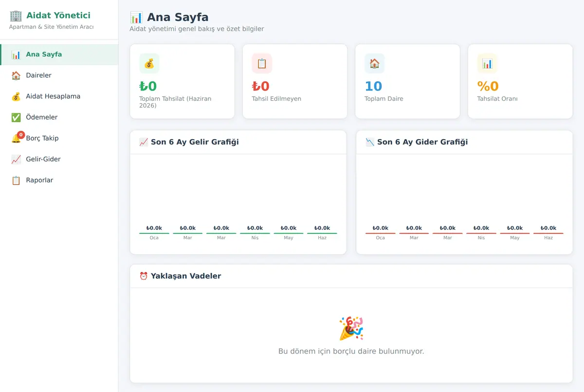Screen dimensions: 584x392
Task: Click the money bag icon on Toplam Tahsilat card
Action: point(149,64)
